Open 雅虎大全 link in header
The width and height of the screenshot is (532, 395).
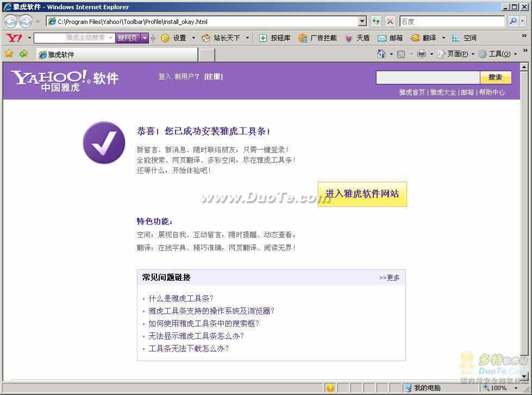point(443,92)
